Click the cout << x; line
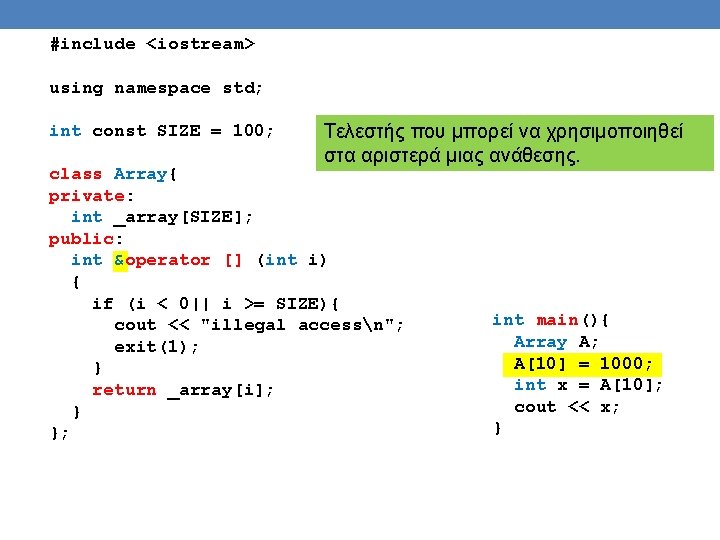The width and height of the screenshot is (720, 540). [x=566, y=407]
